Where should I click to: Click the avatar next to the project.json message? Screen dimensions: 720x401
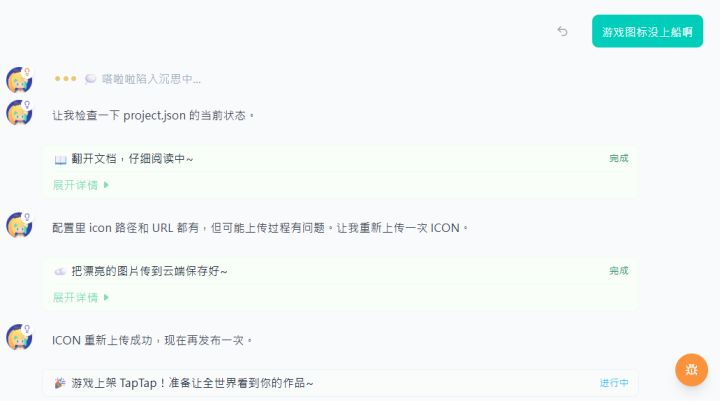pos(19,113)
